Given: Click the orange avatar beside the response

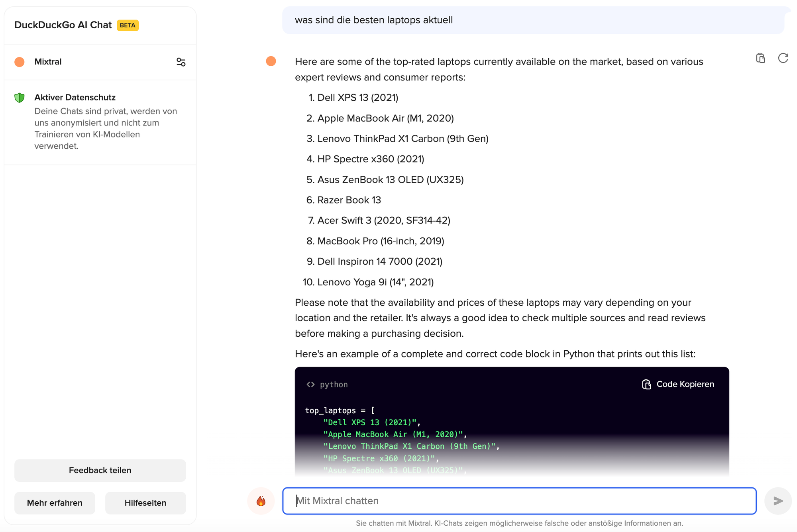Looking at the screenshot, I should point(271,61).
